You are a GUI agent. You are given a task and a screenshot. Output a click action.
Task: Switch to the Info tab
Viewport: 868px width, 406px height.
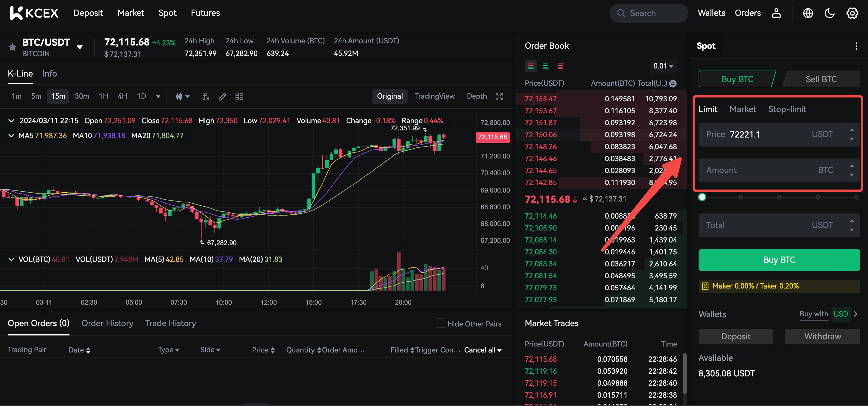49,74
